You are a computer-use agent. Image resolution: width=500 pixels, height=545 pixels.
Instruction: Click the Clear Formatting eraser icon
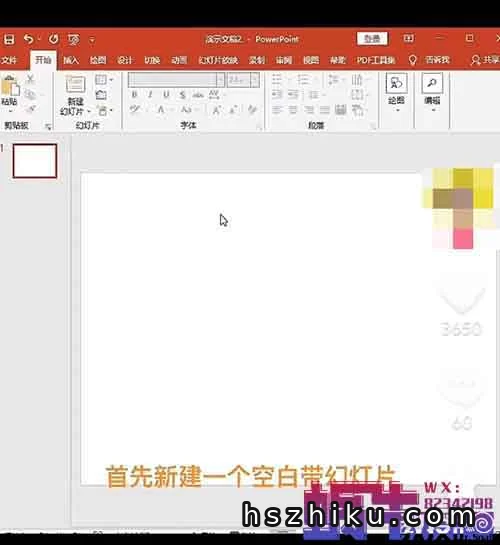253,110
